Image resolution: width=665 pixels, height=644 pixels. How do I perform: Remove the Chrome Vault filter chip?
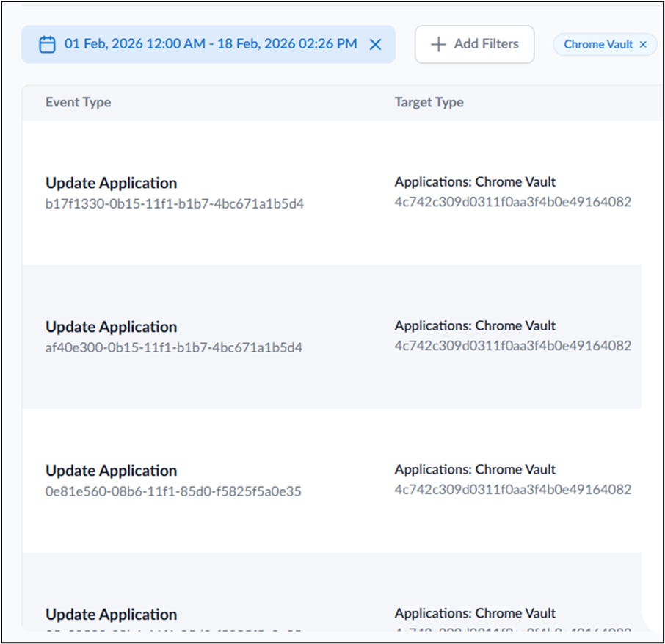643,44
